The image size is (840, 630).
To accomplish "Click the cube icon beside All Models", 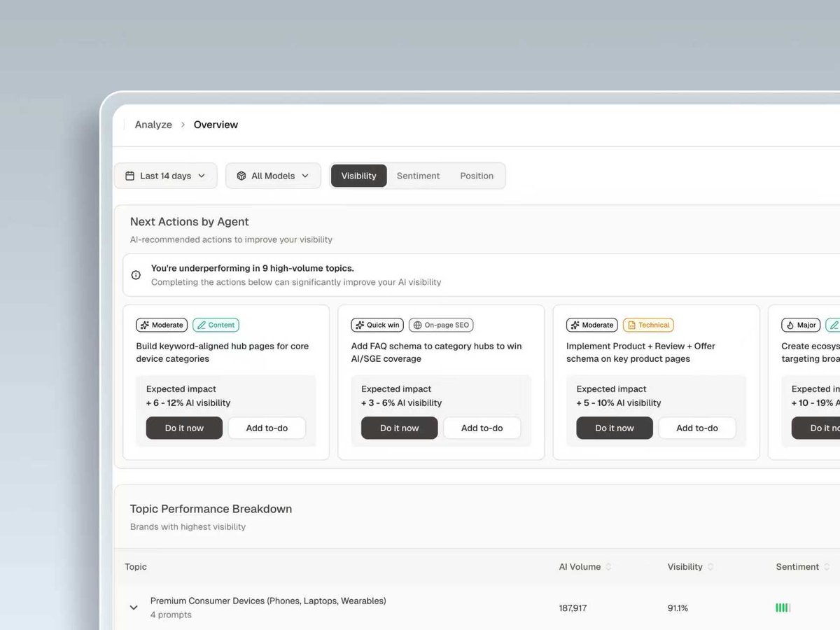I will pos(241,176).
